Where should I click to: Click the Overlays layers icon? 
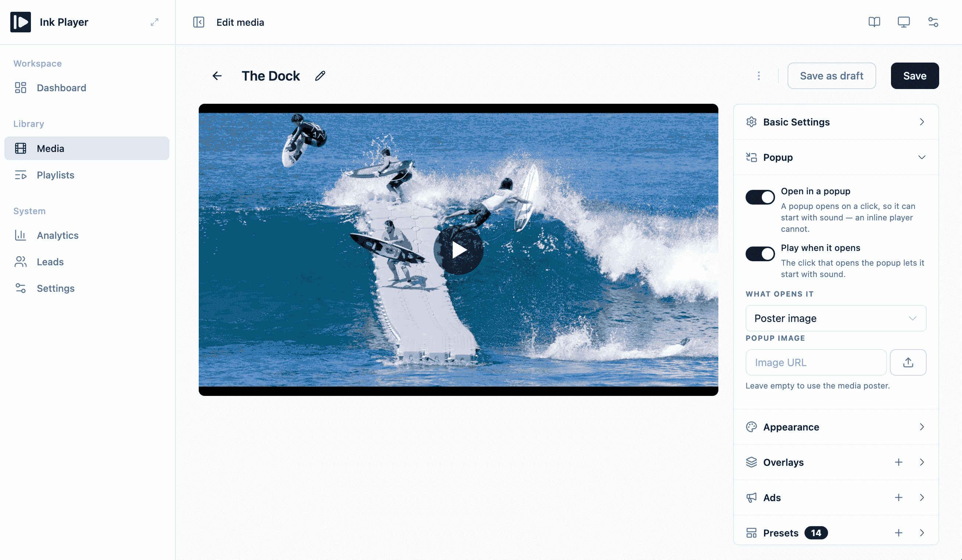(x=751, y=462)
